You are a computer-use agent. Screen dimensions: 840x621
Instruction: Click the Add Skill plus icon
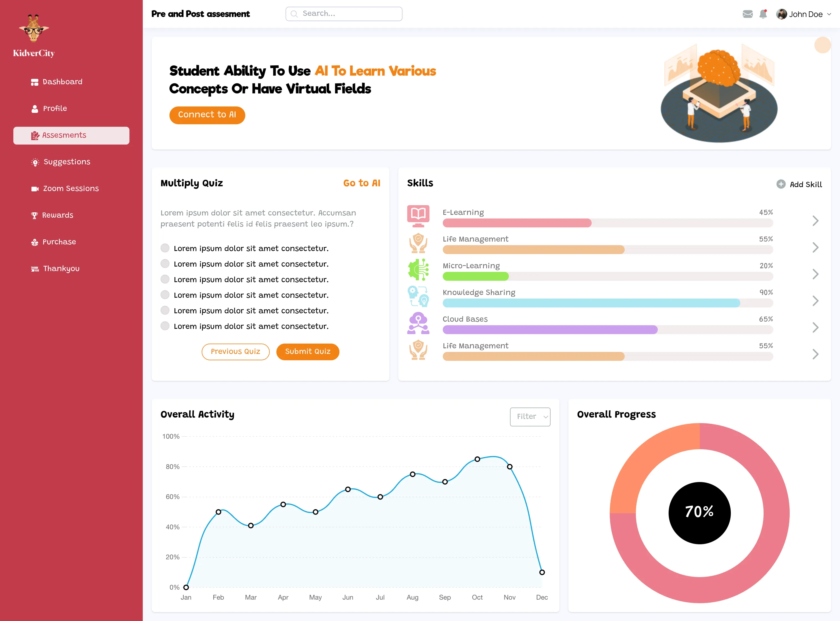click(x=781, y=184)
